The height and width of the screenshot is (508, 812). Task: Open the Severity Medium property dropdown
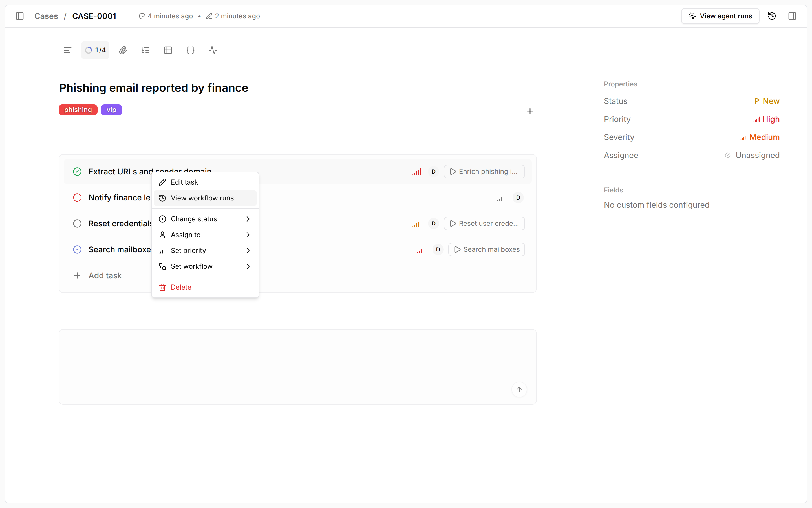[760, 137]
